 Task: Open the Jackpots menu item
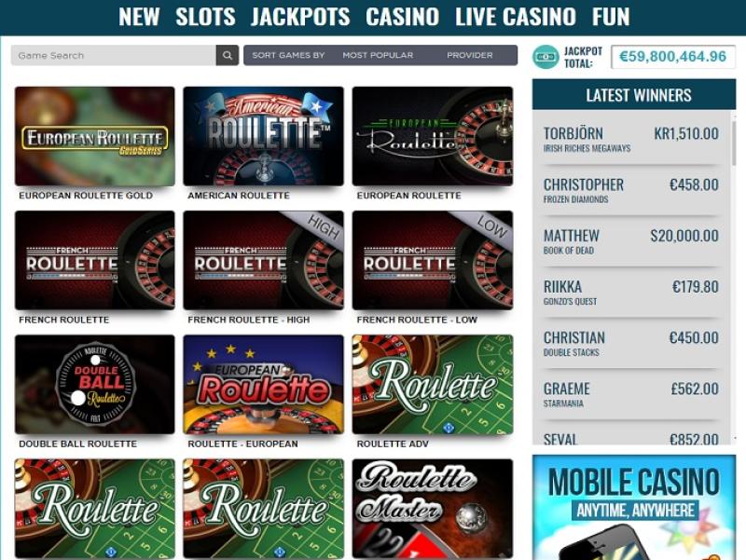point(300,17)
